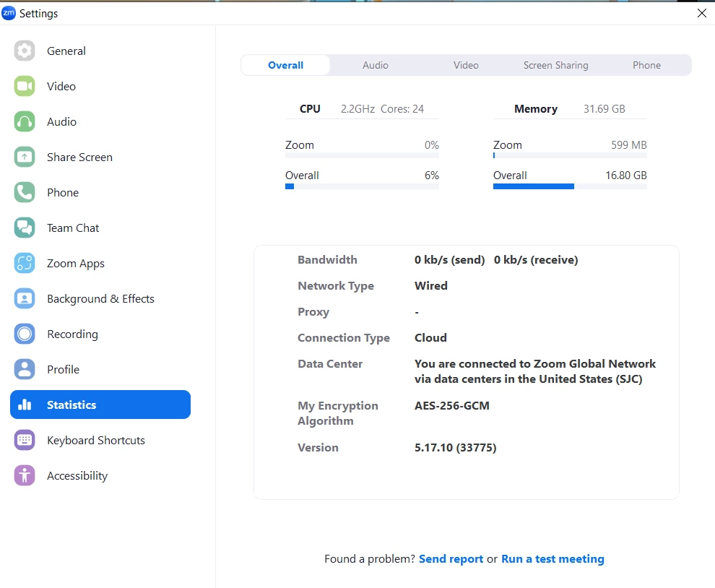The height and width of the screenshot is (588, 715).
Task: Open Accessibility label in sidebar
Action: click(x=77, y=476)
